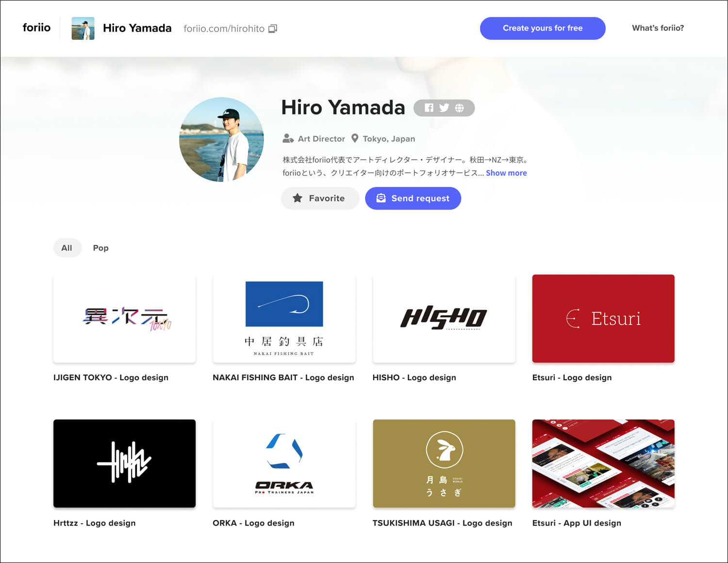Open the What's foriio? link
The image size is (728, 563).
658,28
